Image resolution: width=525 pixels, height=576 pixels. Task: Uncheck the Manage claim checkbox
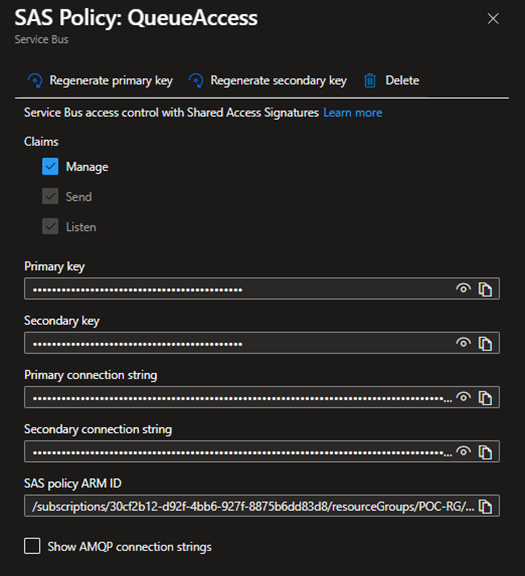coord(50,166)
